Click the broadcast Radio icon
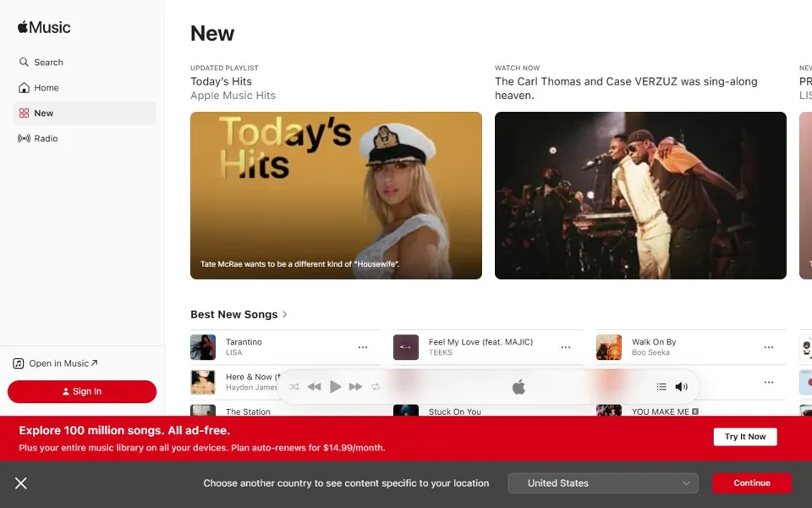 point(24,138)
